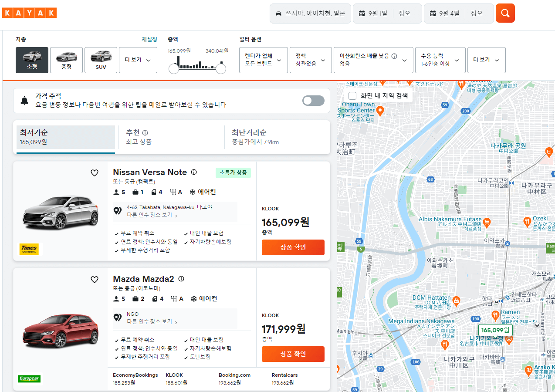The image size is (555, 392).
Task: Select the SUV car type
Action: 101,60
